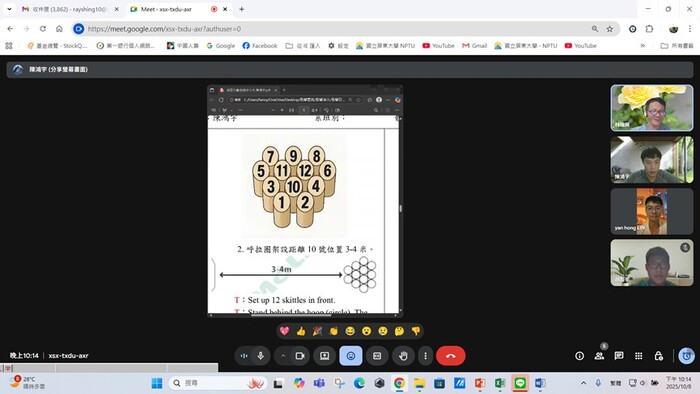Mute the microphone in Meet
This screenshot has height=394, width=700.
261,356
